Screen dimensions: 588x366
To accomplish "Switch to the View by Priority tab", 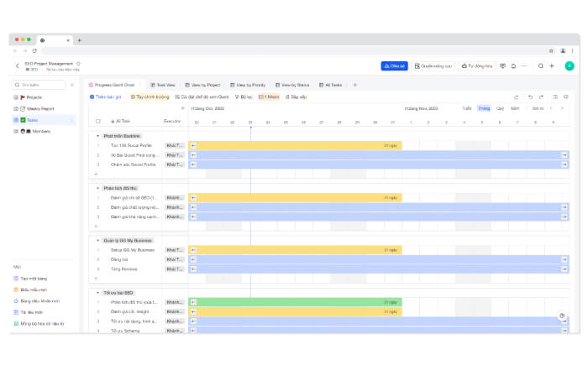I will click(x=250, y=85).
